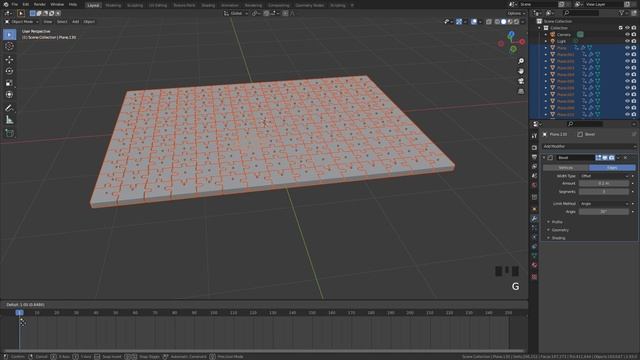This screenshot has height=360, width=640.
Task: Open the World properties tab
Action: tap(534, 185)
